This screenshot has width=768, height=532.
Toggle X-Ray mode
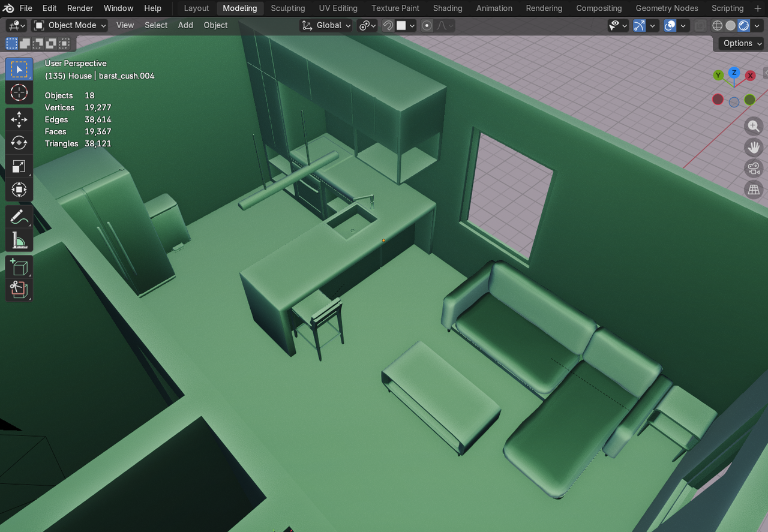tap(700, 25)
